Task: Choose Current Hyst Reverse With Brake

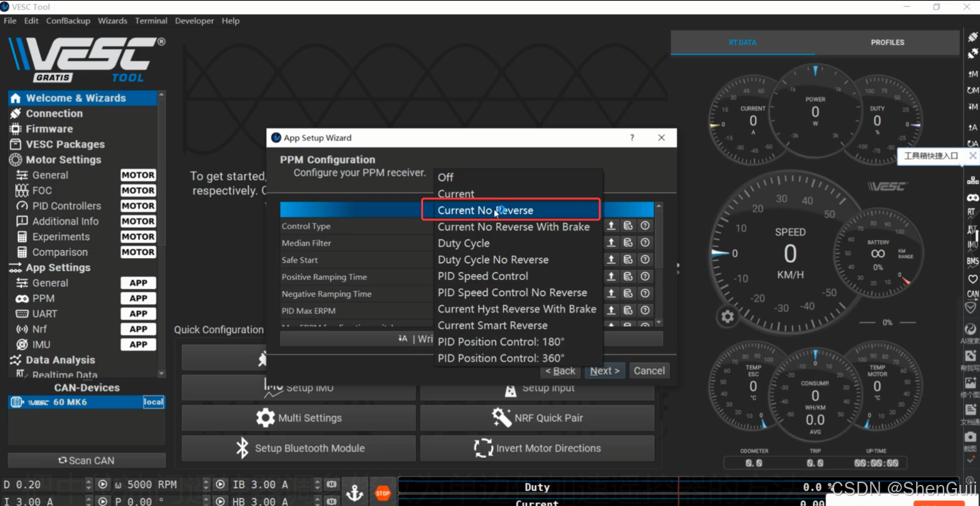Action: (x=517, y=309)
